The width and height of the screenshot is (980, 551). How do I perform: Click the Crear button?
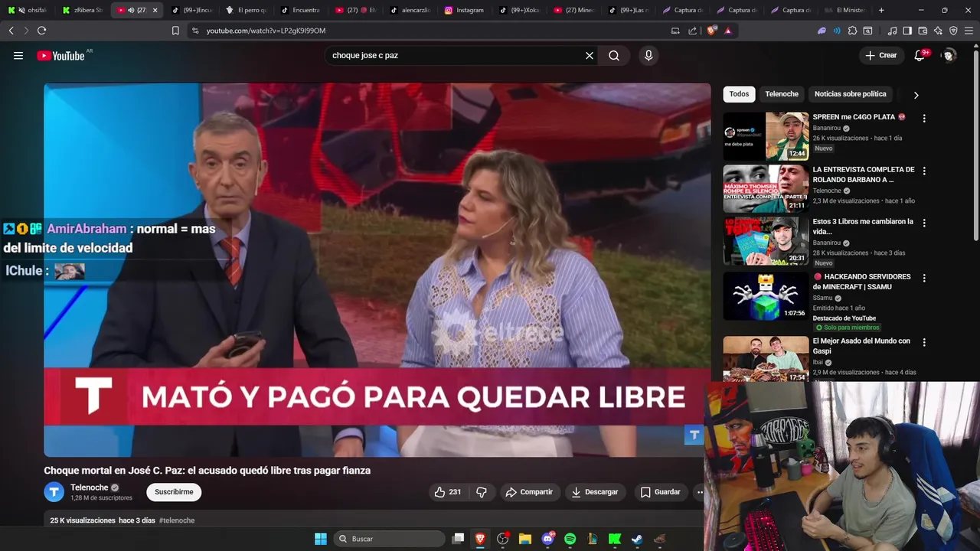coord(880,55)
